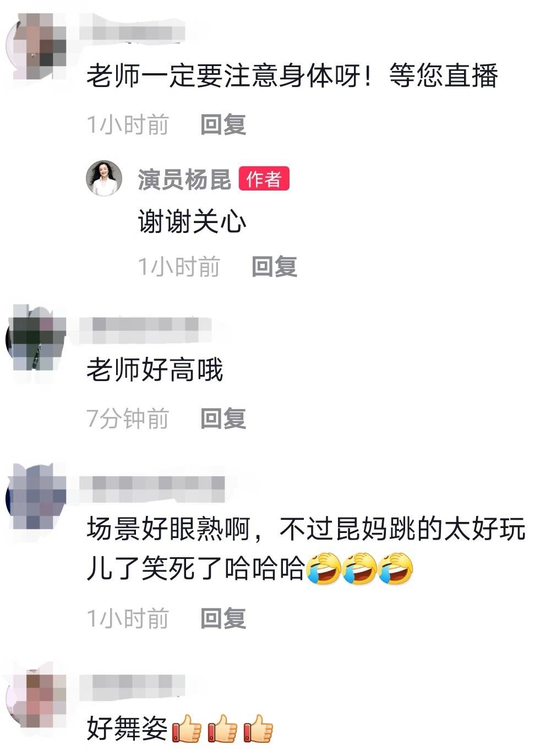The width and height of the screenshot is (551, 756).
Task: Reply to 老师好高哦 comment
Action: (x=223, y=418)
